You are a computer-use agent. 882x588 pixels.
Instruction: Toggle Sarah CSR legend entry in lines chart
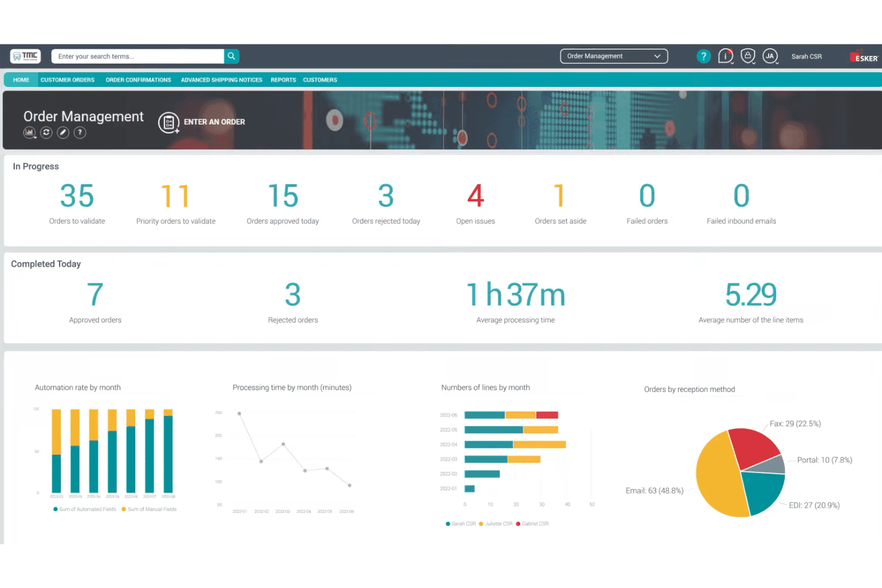point(461,524)
